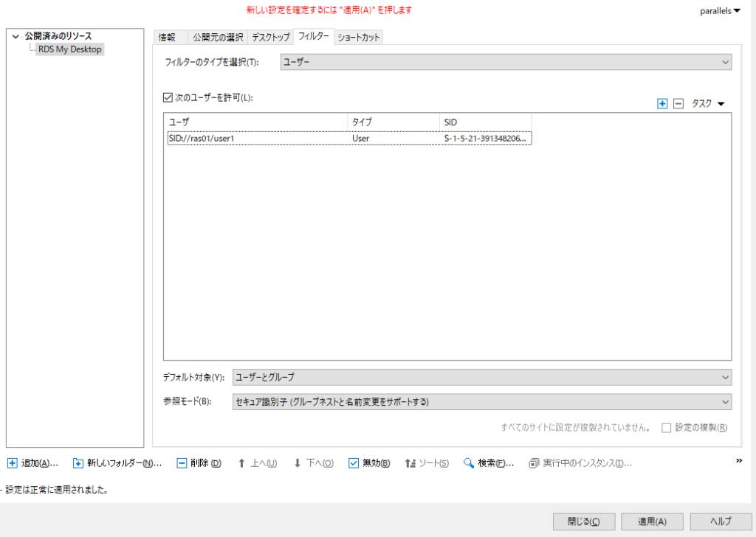This screenshot has width=756, height=537.
Task: Click the 削除 (Delete) icon in the bottom toolbar
Action: coord(182,463)
